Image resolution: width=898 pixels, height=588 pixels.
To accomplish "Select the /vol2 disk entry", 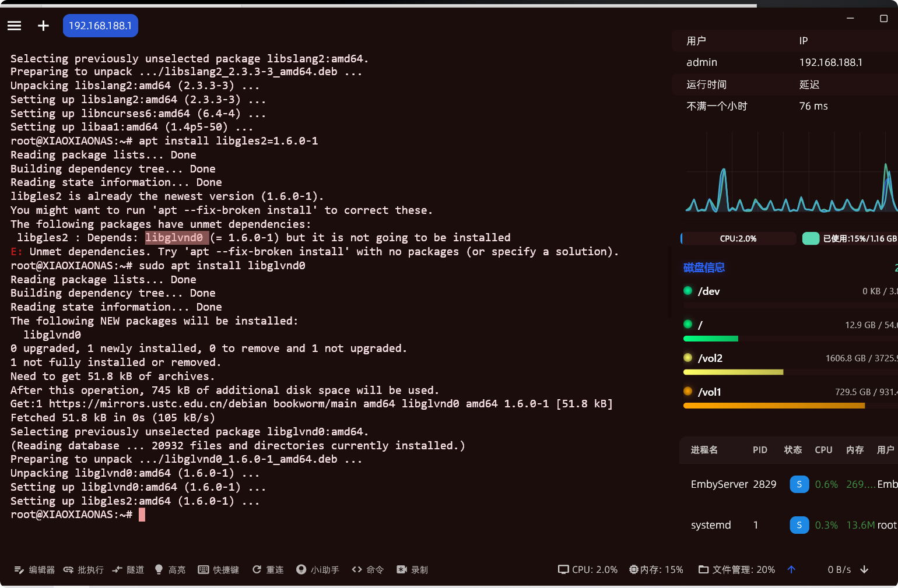I will click(x=710, y=358).
